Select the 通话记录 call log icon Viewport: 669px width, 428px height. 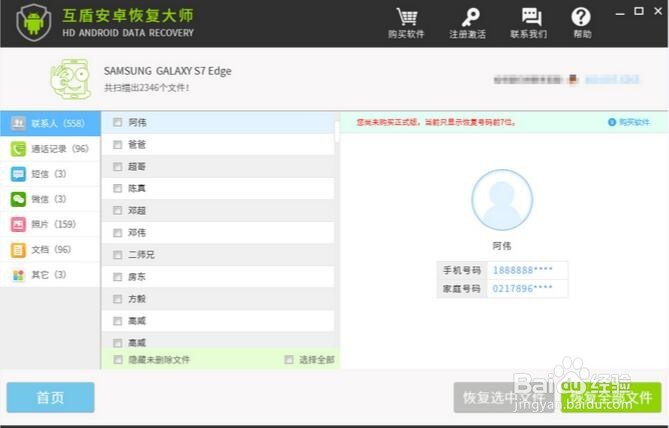18,149
